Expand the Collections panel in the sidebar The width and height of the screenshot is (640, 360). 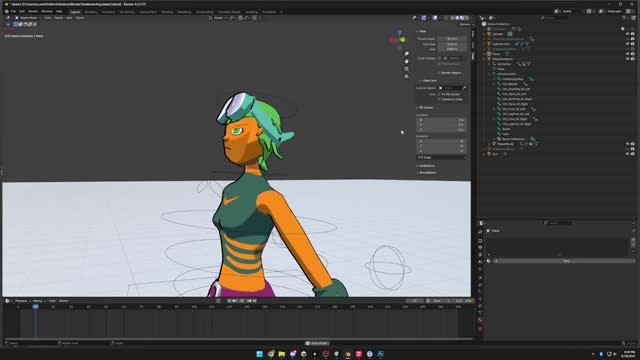pyautogui.click(x=426, y=166)
